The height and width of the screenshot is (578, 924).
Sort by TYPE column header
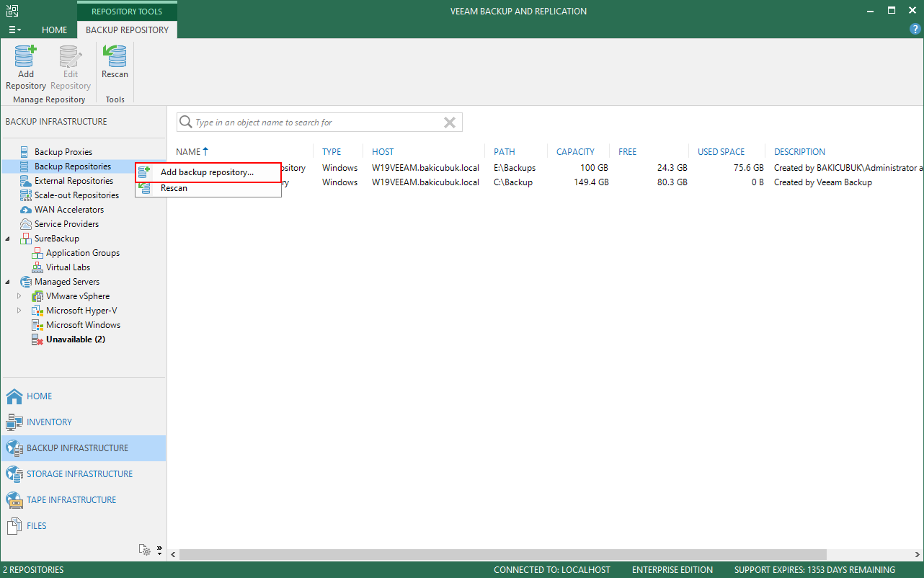[x=332, y=152]
